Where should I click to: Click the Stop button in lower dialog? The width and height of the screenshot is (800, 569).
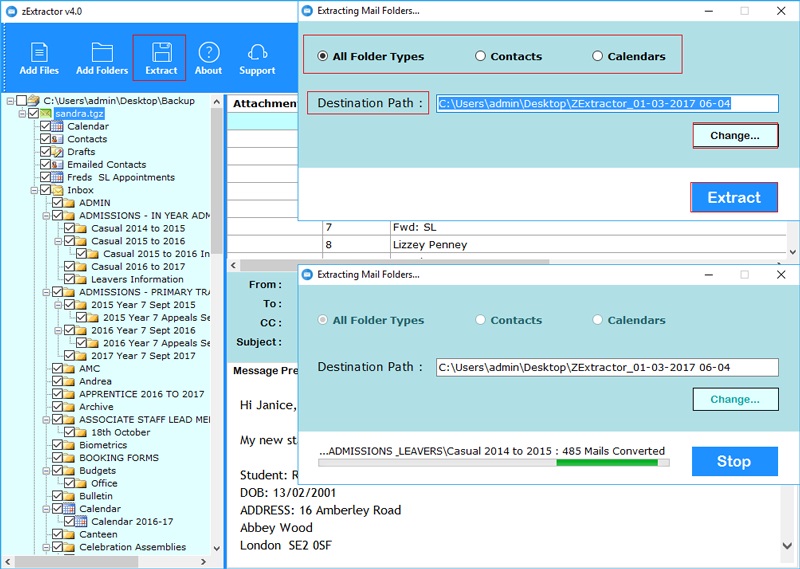pos(734,461)
